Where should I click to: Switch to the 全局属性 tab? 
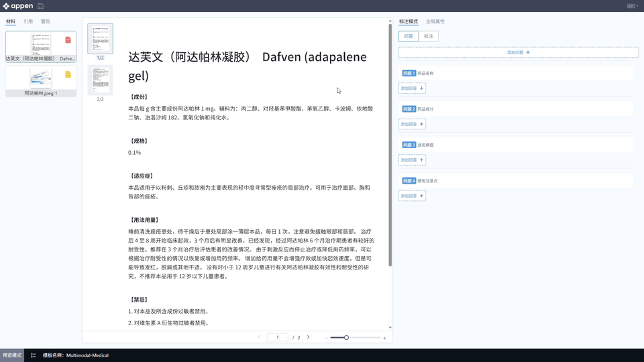435,21
